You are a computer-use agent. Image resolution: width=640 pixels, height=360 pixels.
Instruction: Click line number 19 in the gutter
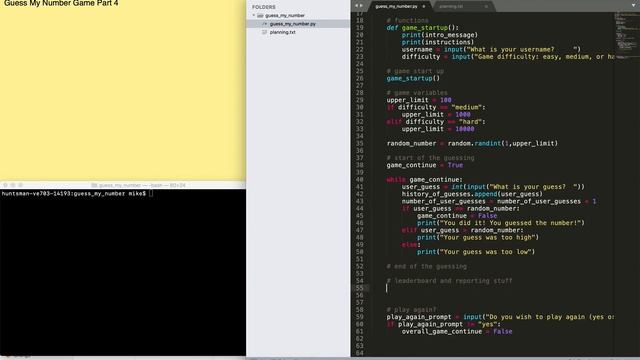pos(359,28)
